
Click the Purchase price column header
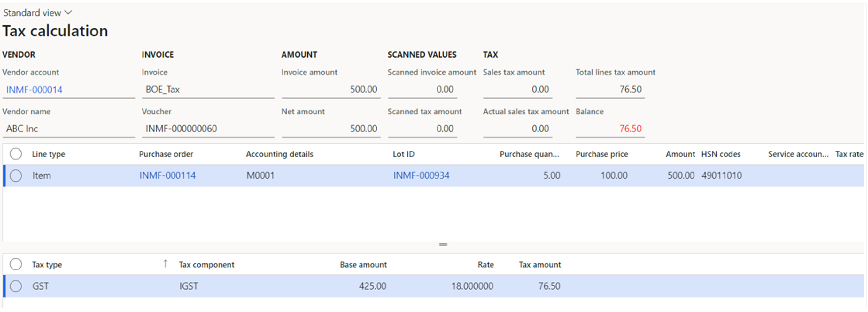pos(602,154)
